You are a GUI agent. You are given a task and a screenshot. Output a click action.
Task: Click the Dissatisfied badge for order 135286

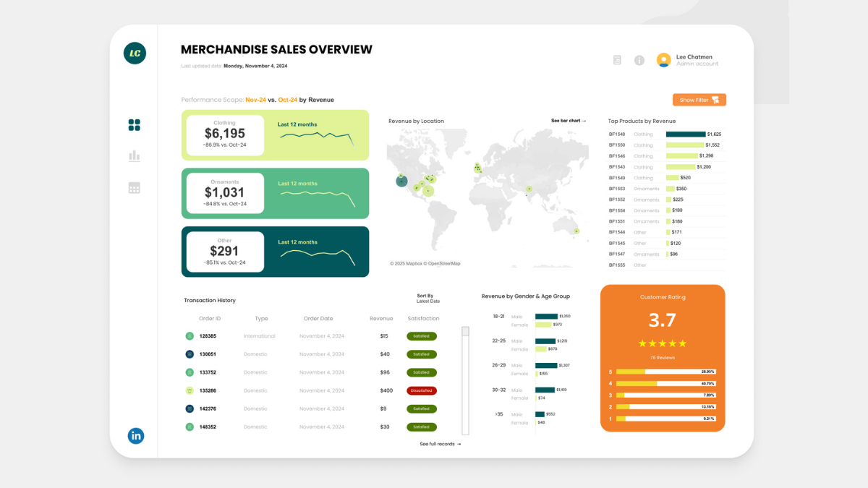[422, 390]
